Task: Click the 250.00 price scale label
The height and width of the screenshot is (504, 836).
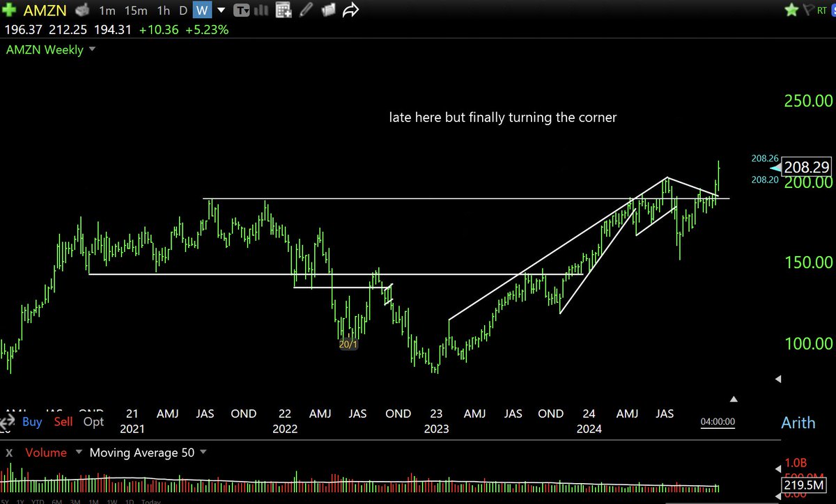Action: pyautogui.click(x=808, y=101)
